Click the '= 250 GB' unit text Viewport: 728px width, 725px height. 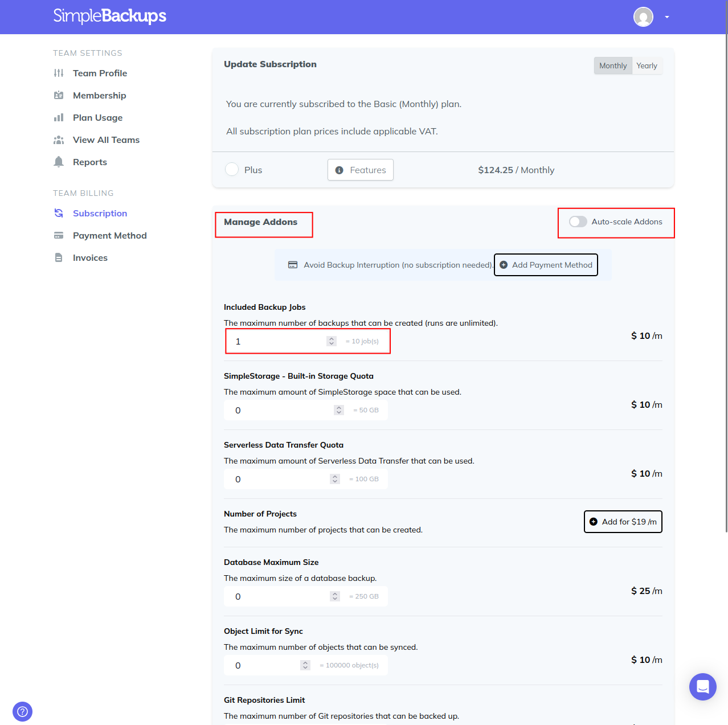(x=364, y=596)
